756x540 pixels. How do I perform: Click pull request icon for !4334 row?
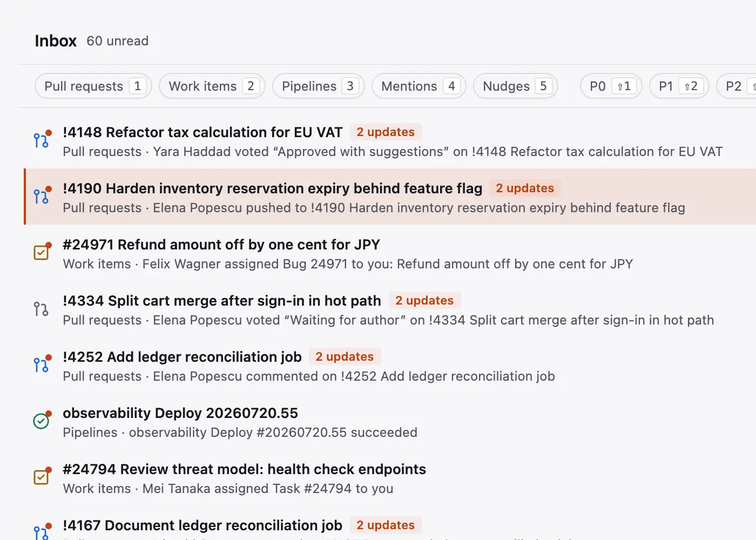(x=41, y=309)
